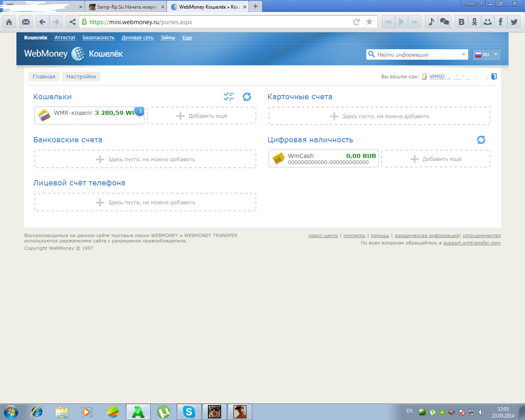Click the browser home icon
The width and height of the screenshot is (525, 420).
(9, 22)
